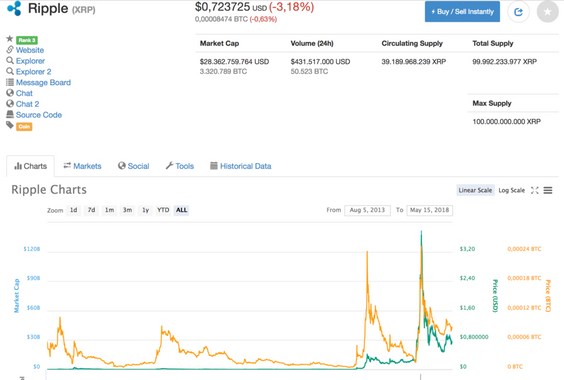
Task: Click the magnifier icon beside Explorer 2
Action: click(x=10, y=71)
